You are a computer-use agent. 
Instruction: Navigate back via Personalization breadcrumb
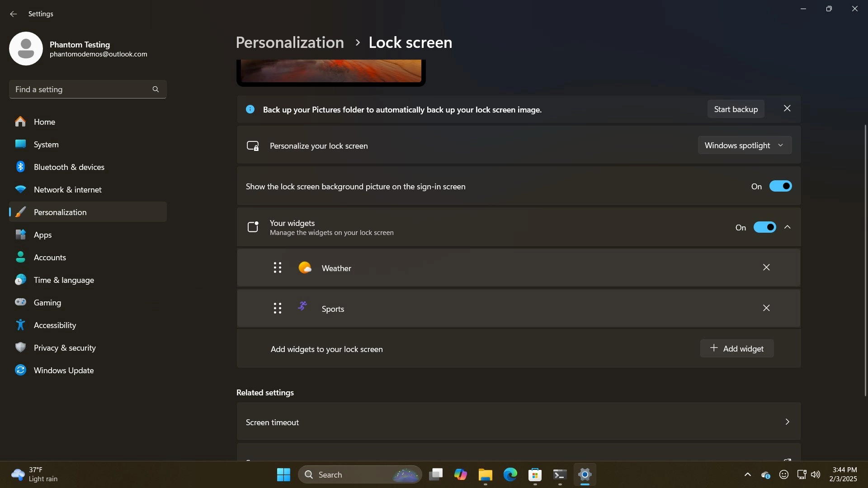click(290, 42)
